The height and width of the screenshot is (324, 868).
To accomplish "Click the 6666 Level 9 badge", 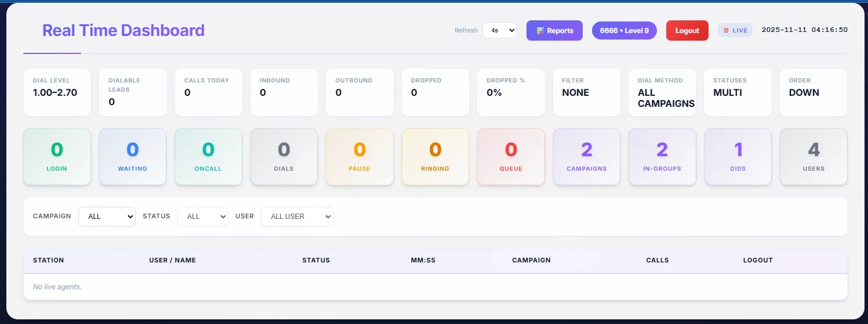I will click(x=624, y=31).
